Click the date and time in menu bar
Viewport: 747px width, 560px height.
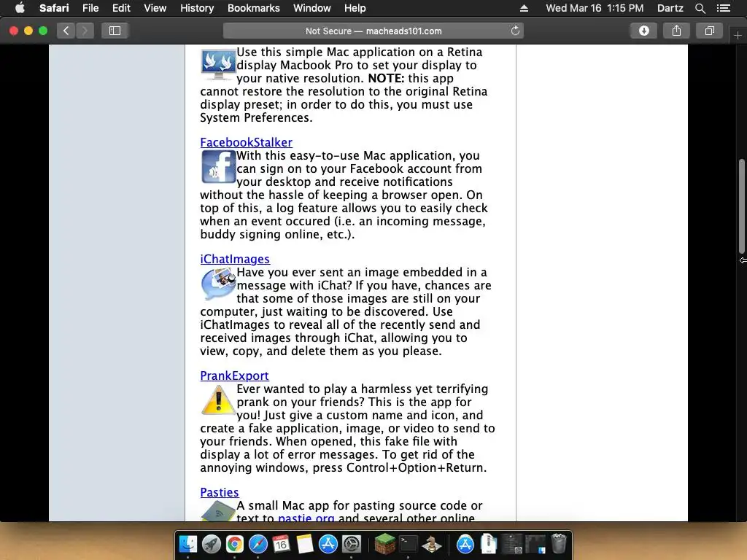tap(595, 8)
